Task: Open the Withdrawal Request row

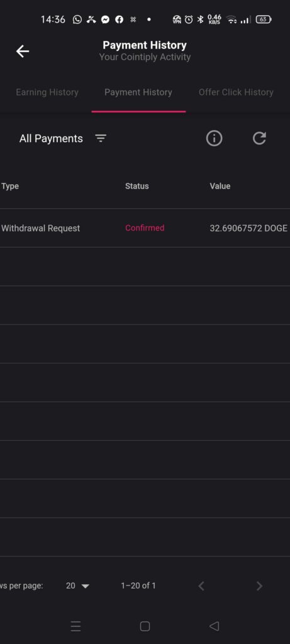Action: click(x=145, y=228)
